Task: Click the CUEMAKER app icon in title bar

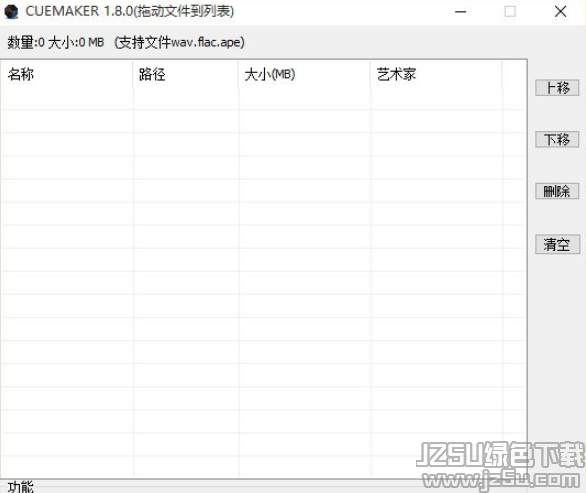Action: click(11, 12)
